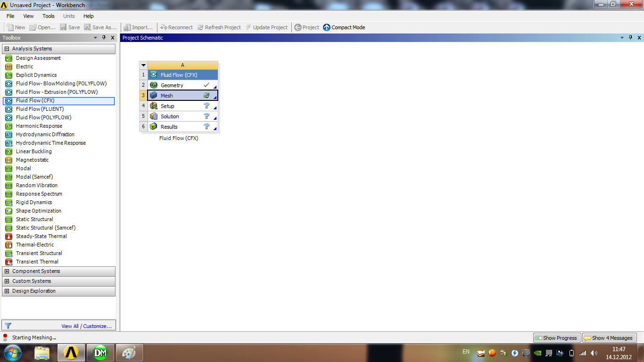Screen dimensions: 644x362
Task: Click the Geometry DesignModeler icon in schematic
Action: point(153,85)
